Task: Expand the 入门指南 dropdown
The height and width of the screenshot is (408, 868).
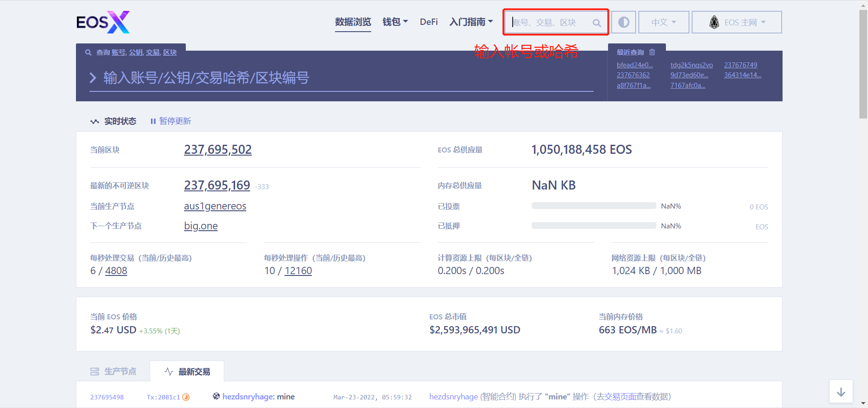Action: point(471,22)
